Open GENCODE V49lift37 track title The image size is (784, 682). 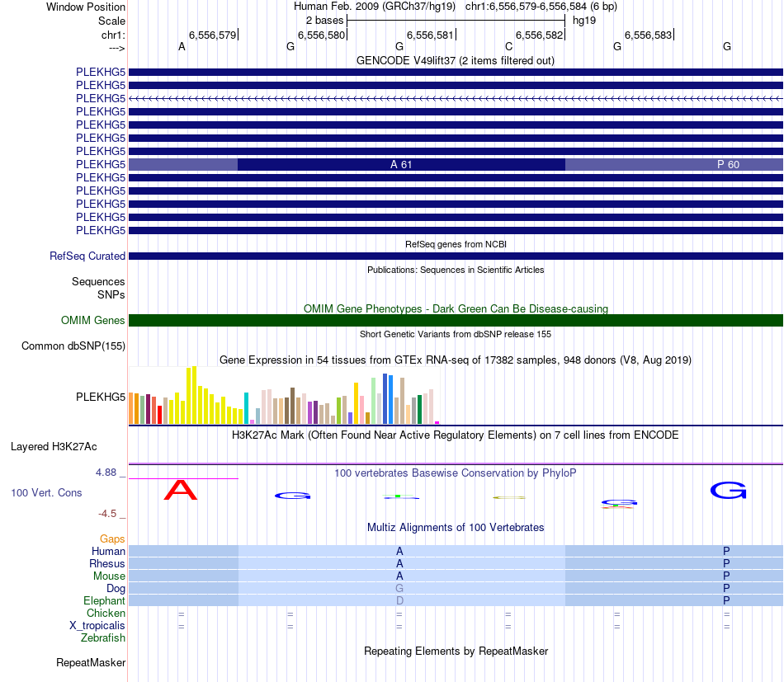(x=456, y=60)
